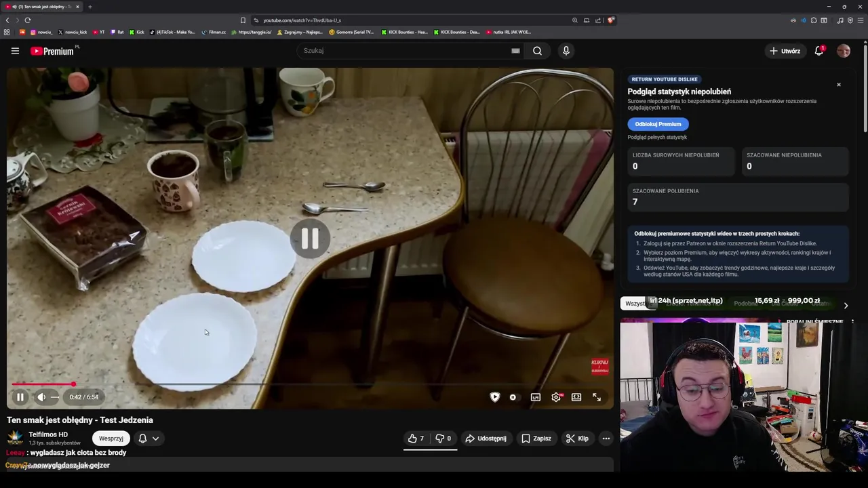Viewport: 868px width, 488px height.
Task: Click Wesprzyj join button
Action: (x=111, y=439)
